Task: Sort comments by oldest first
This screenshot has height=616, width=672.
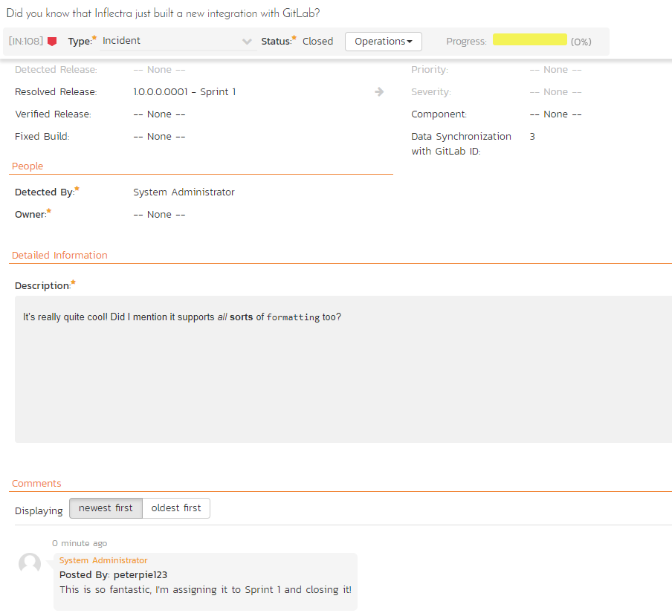Action: [x=176, y=508]
